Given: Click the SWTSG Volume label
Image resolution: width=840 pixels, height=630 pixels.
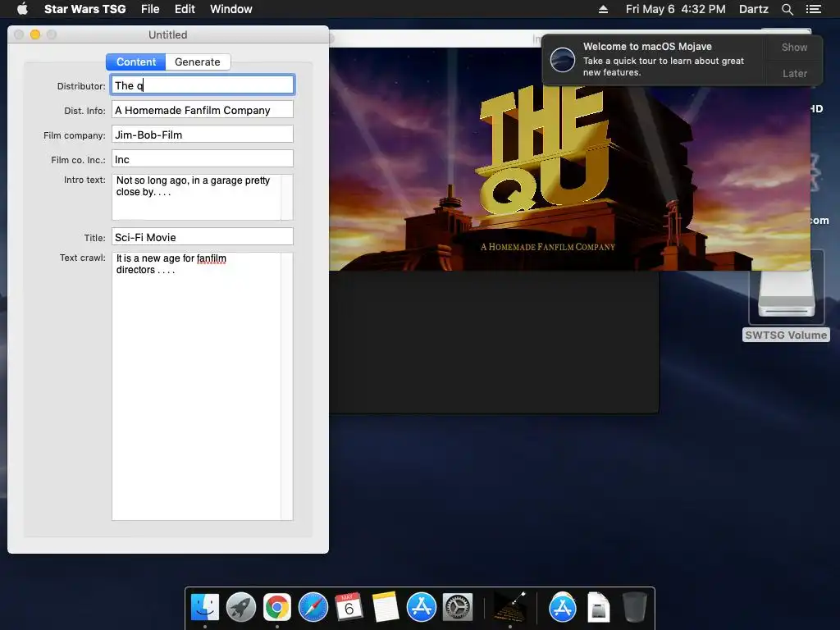Looking at the screenshot, I should [x=786, y=335].
